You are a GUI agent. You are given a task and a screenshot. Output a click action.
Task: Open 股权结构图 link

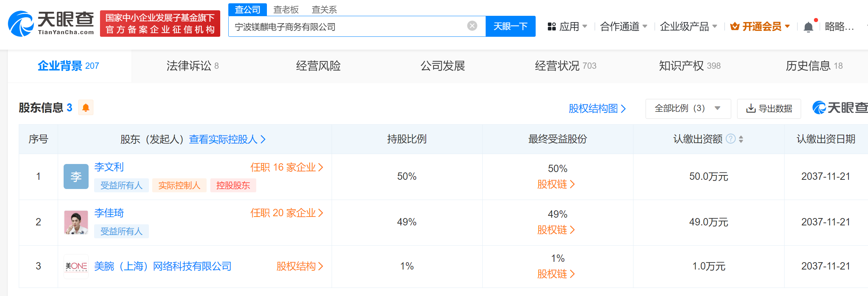pos(597,108)
